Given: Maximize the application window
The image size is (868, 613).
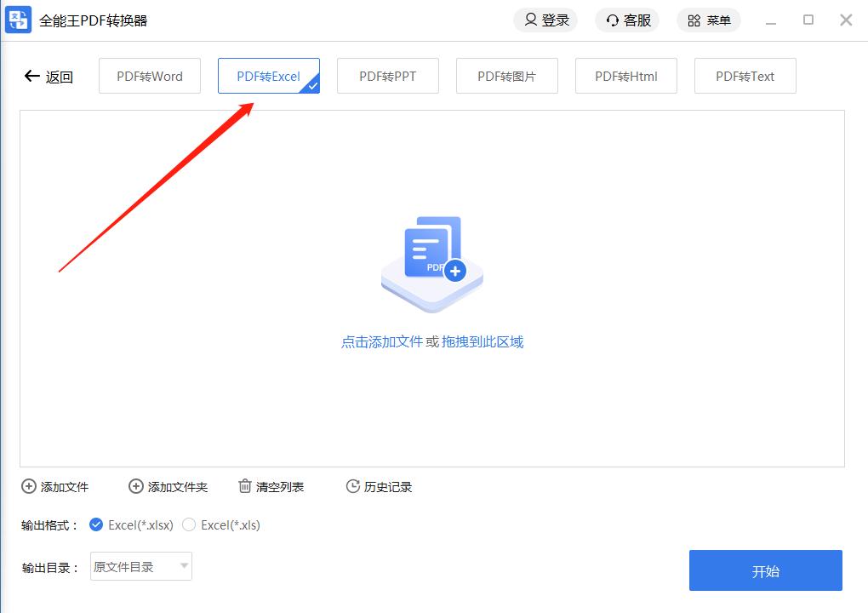Looking at the screenshot, I should (808, 20).
